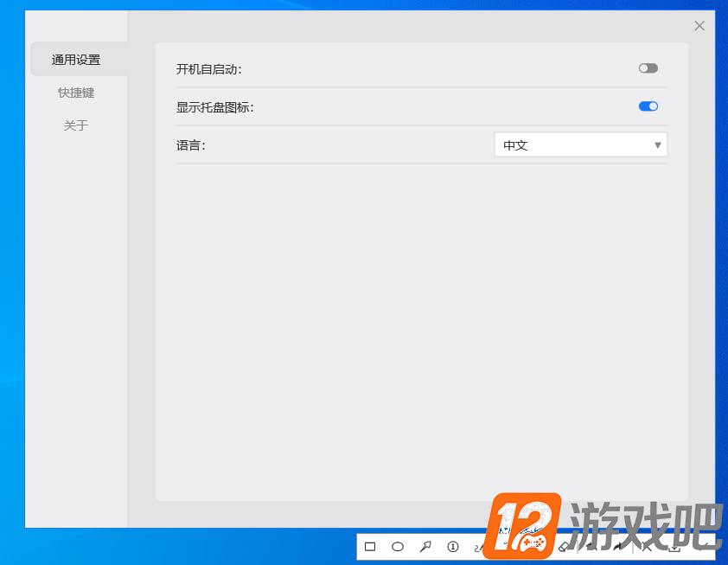728x565 pixels.
Task: Click the 12游戏吧 watermark logo
Action: point(603,526)
